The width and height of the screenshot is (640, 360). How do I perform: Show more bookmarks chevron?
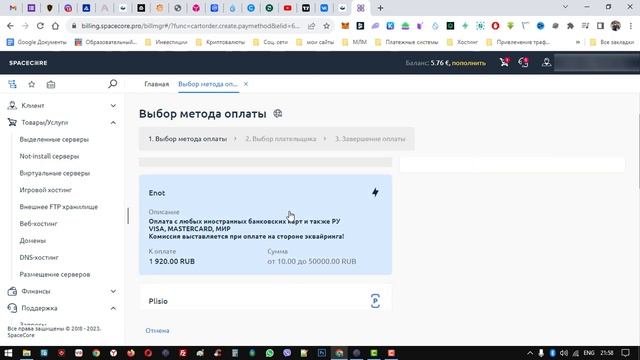pos(578,42)
